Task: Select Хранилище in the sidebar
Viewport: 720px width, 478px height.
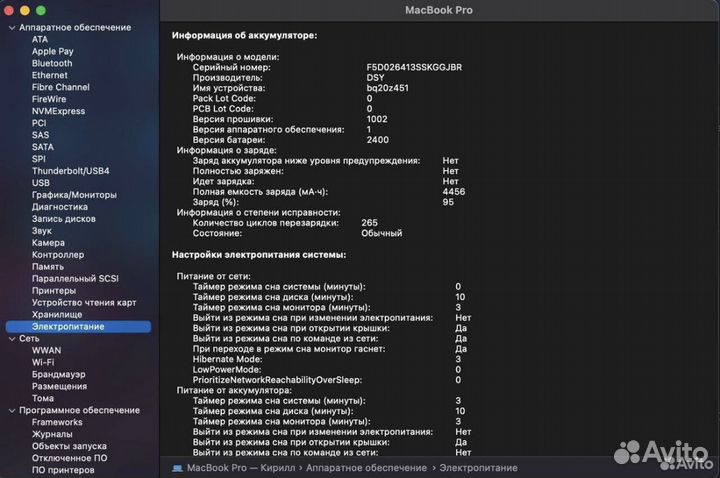Action: pyautogui.click(x=57, y=315)
